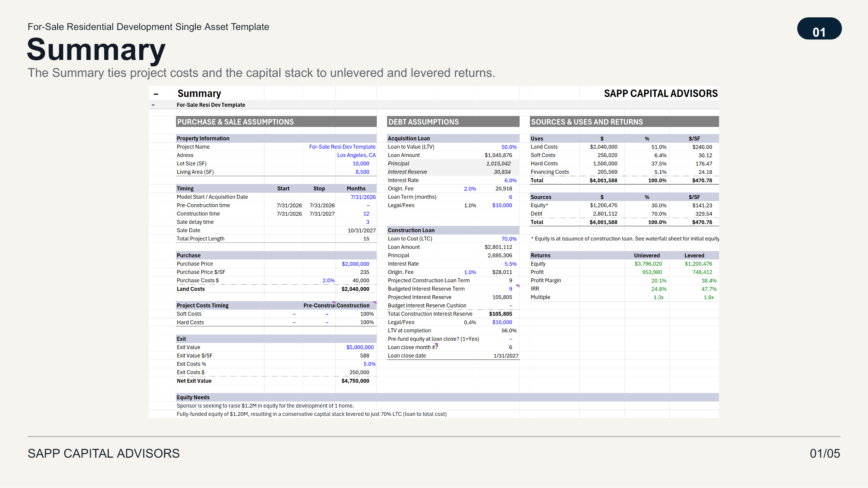Click construction Interest Rate 5.5%
Screen dimensions: 868x488
pos(510,264)
